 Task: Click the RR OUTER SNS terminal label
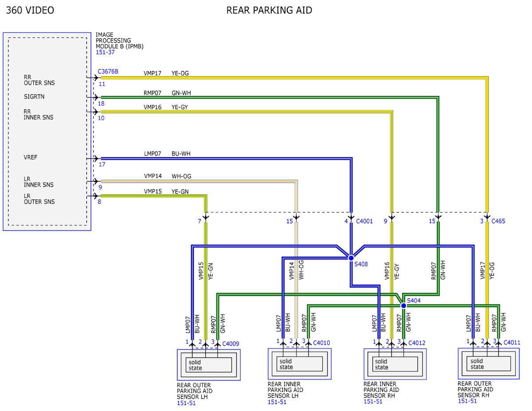(x=39, y=80)
